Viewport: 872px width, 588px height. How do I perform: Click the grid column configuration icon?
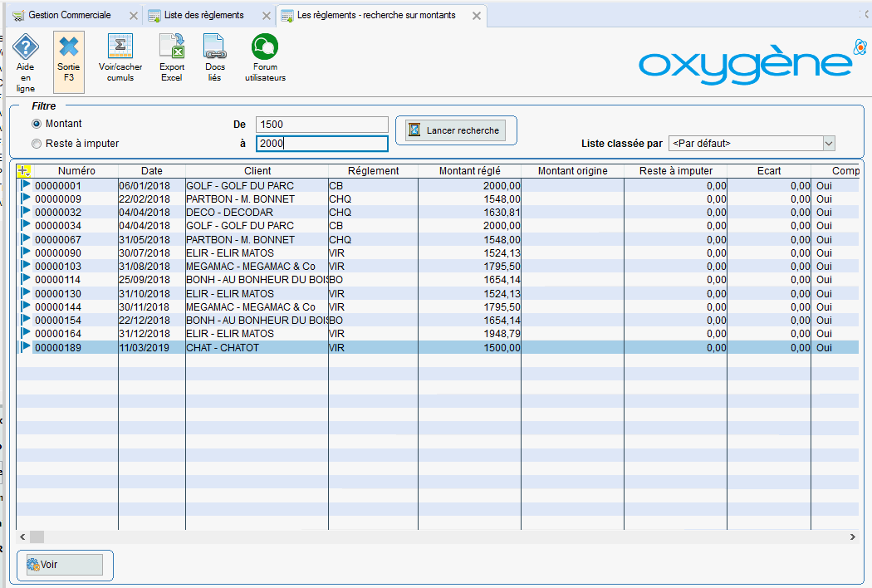[x=24, y=171]
